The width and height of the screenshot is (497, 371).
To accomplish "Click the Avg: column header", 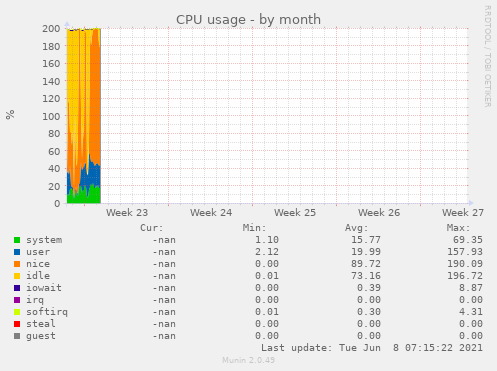I will tap(356, 228).
